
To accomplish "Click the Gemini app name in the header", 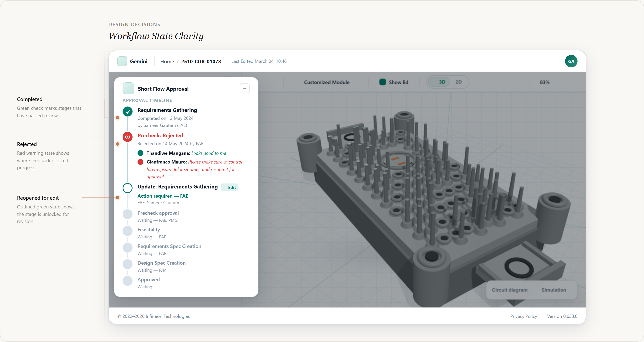I will [139, 61].
